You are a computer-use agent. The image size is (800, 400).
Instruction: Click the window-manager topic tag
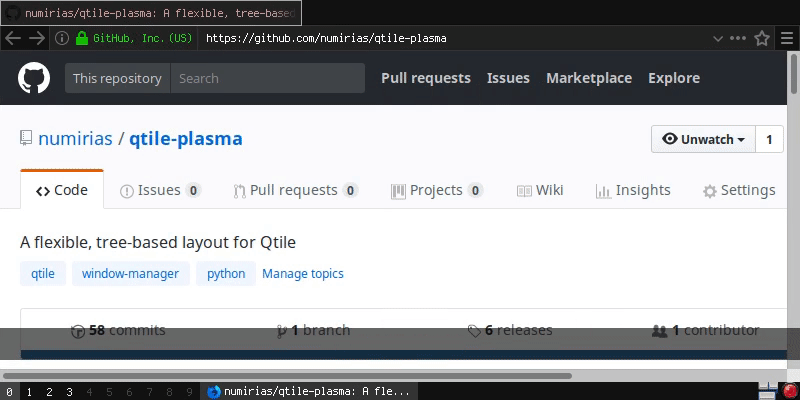pos(131,273)
